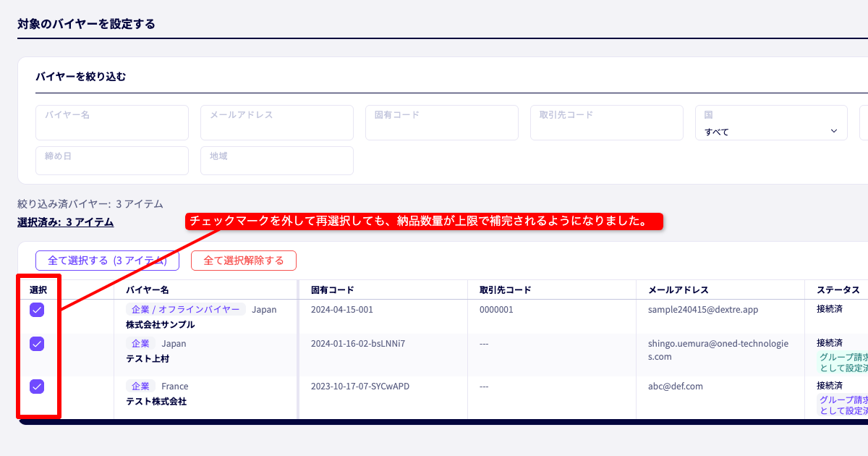Click buyer name テスト株式会社
868x456 pixels.
[x=156, y=401]
